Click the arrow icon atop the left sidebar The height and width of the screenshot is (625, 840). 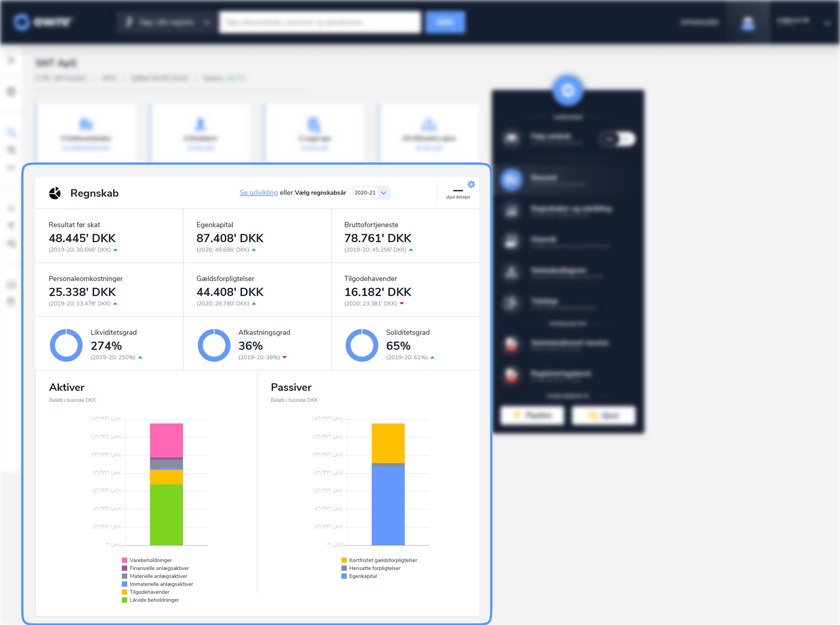pos(11,60)
